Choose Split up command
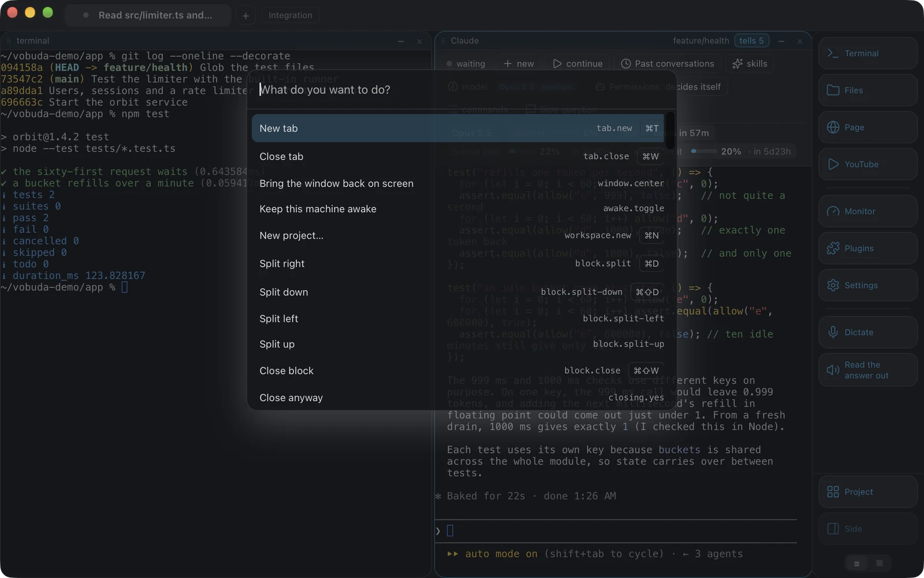 click(x=457, y=344)
